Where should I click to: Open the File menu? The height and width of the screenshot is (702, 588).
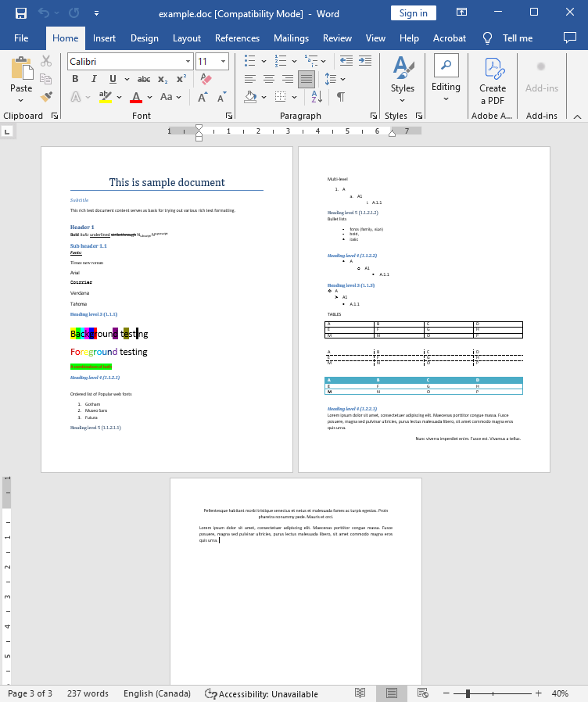21,38
